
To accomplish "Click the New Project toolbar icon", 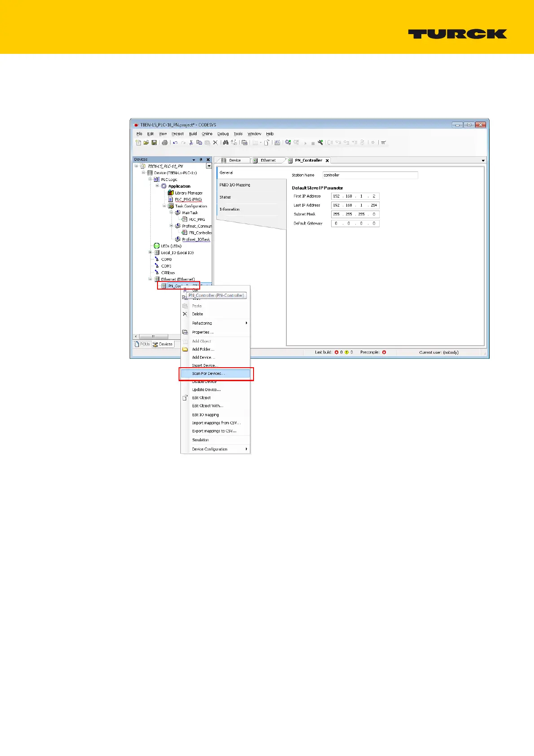I will coord(138,143).
